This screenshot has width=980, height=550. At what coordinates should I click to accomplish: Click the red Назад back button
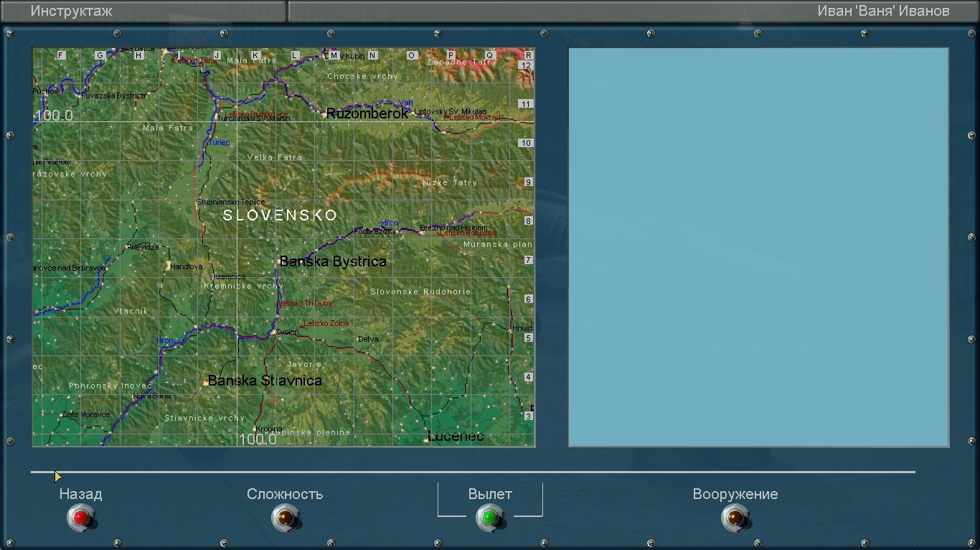[81, 518]
